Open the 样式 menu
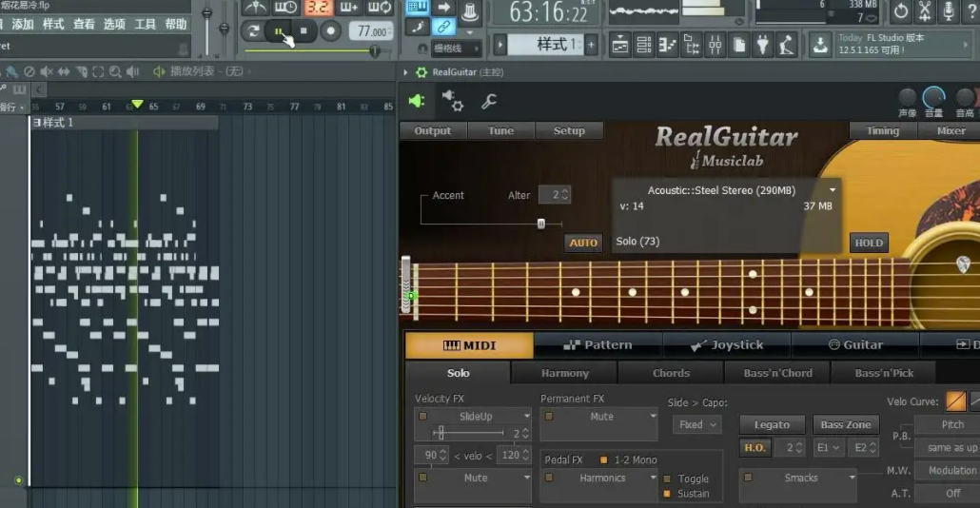 click(x=53, y=25)
